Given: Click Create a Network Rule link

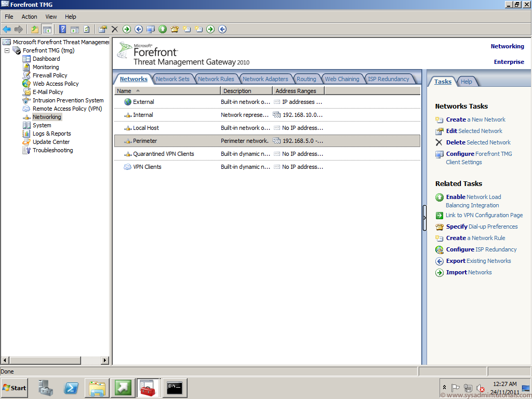Looking at the screenshot, I should click(x=475, y=238).
